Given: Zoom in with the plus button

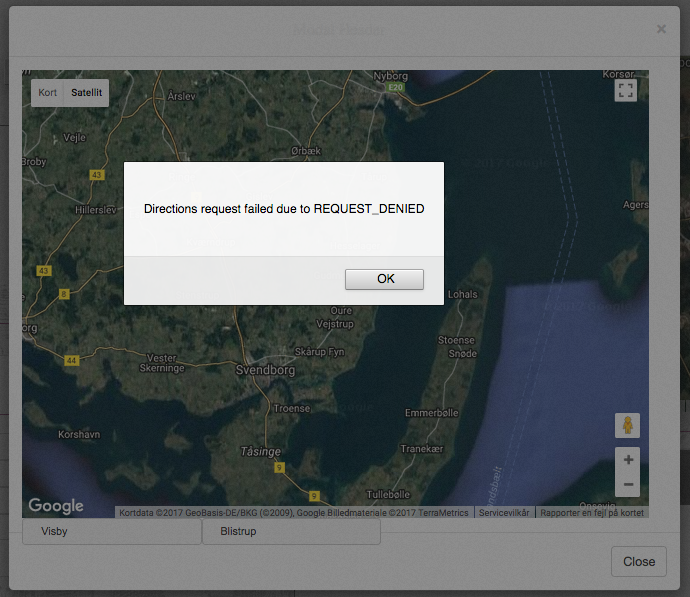Looking at the screenshot, I should 628,460.
